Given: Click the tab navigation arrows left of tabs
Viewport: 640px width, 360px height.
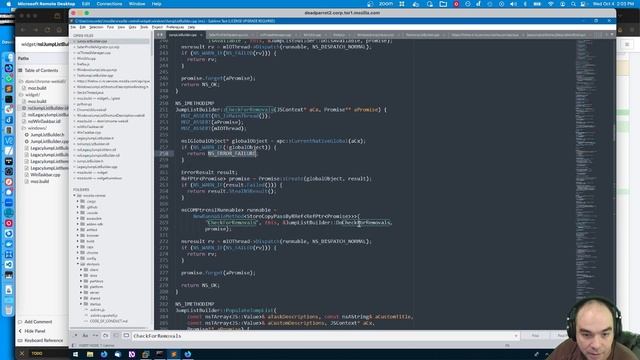Looking at the screenshot, I should [x=160, y=35].
